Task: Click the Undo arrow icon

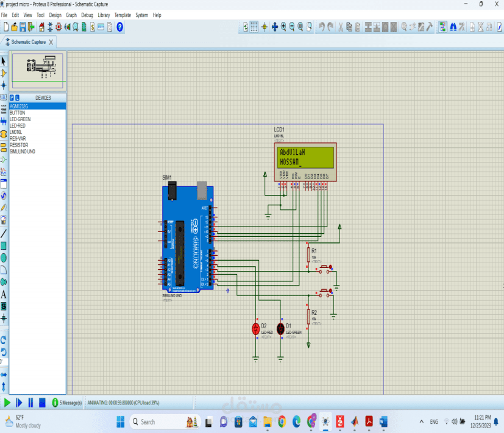Action: click(322, 27)
